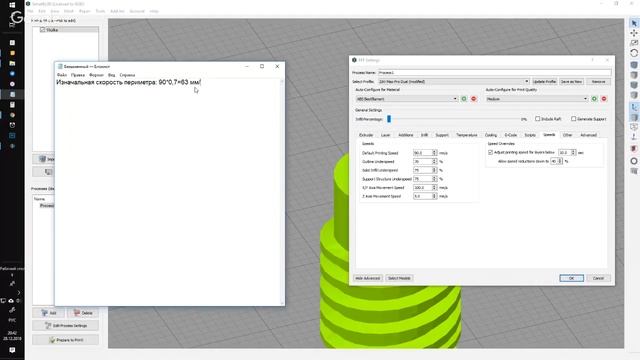Click in the Notepad text area
The image size is (640, 360).
tap(167, 192)
